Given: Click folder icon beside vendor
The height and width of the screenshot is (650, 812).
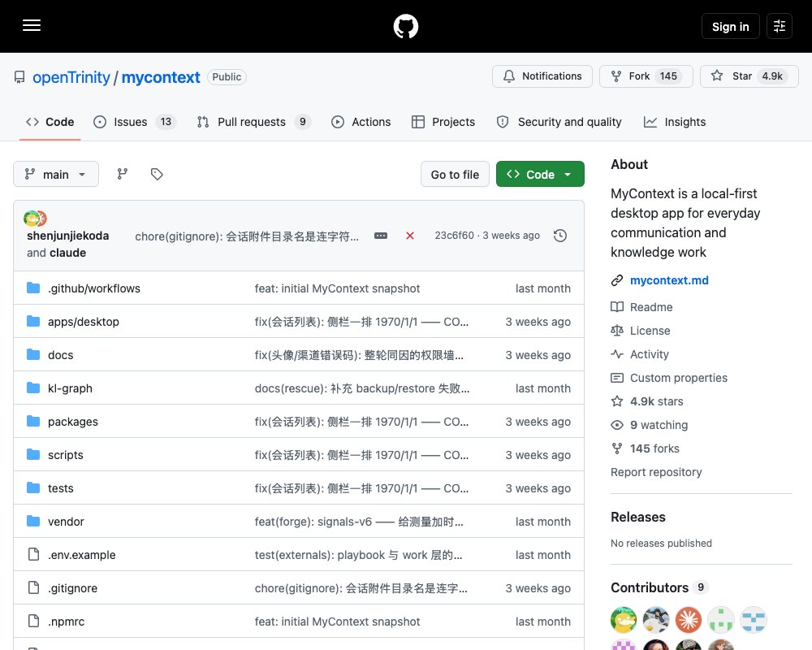Looking at the screenshot, I should pos(33,521).
